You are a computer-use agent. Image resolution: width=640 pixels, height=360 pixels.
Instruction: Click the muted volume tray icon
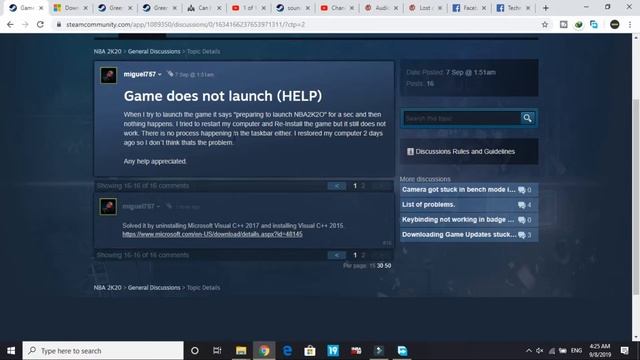point(540,351)
